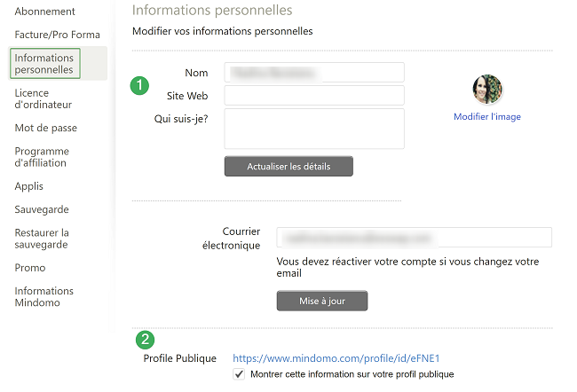Viewport: 577px width, 392px height.
Task: Select Informations personnelles in sidebar
Action: point(45,63)
